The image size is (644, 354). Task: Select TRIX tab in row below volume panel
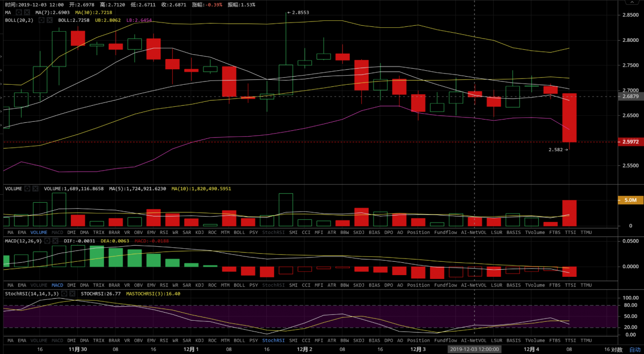(99, 233)
